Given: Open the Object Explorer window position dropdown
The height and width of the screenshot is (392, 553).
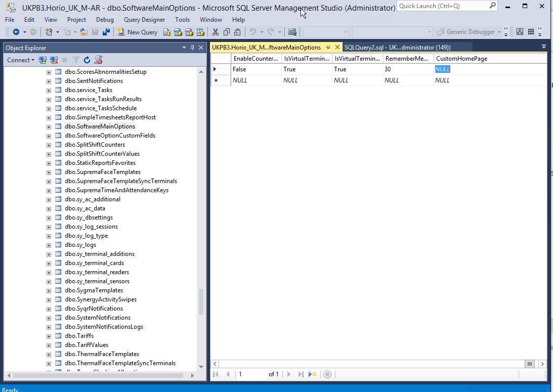Looking at the screenshot, I should pos(184,48).
